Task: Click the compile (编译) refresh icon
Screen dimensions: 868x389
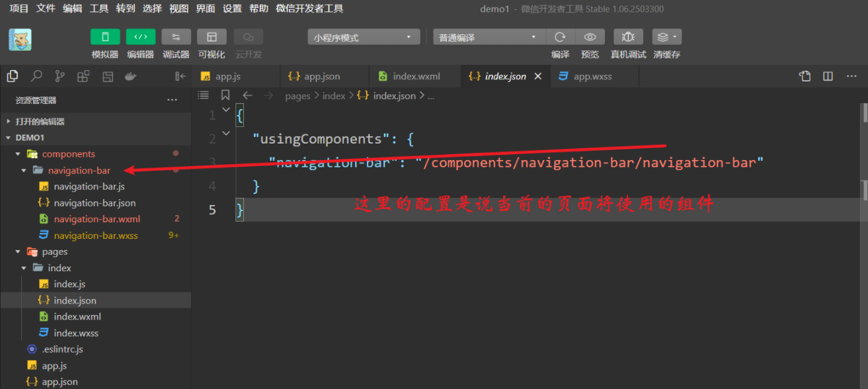Action: click(x=561, y=37)
